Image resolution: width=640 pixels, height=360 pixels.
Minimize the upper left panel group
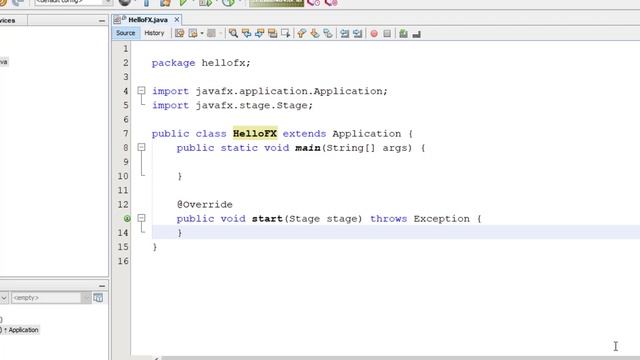click(x=102, y=20)
